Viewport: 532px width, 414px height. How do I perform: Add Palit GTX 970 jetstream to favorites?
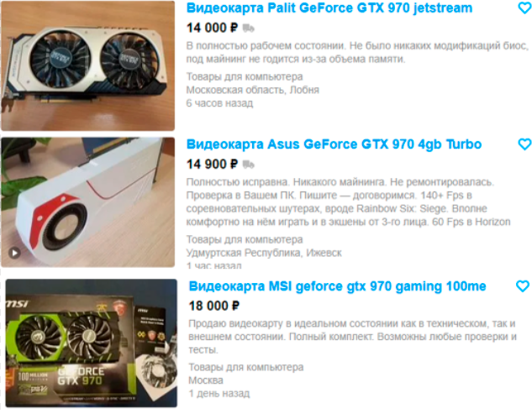524,8
